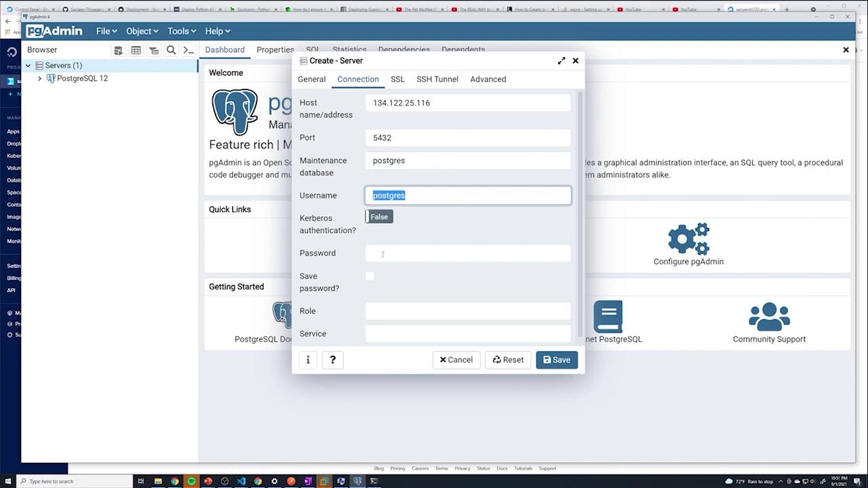Switch to the General tab
The width and height of the screenshot is (868, 488).
coord(312,79)
